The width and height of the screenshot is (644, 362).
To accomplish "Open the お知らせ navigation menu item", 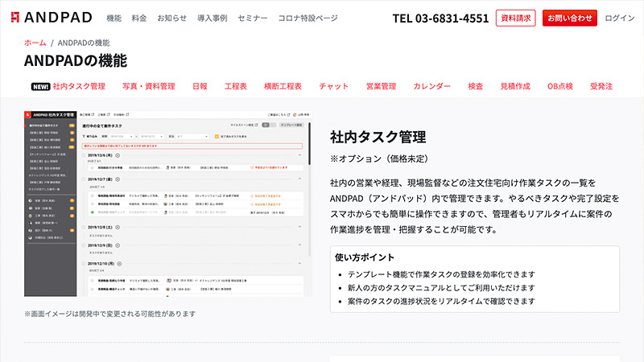I will pos(171,18).
